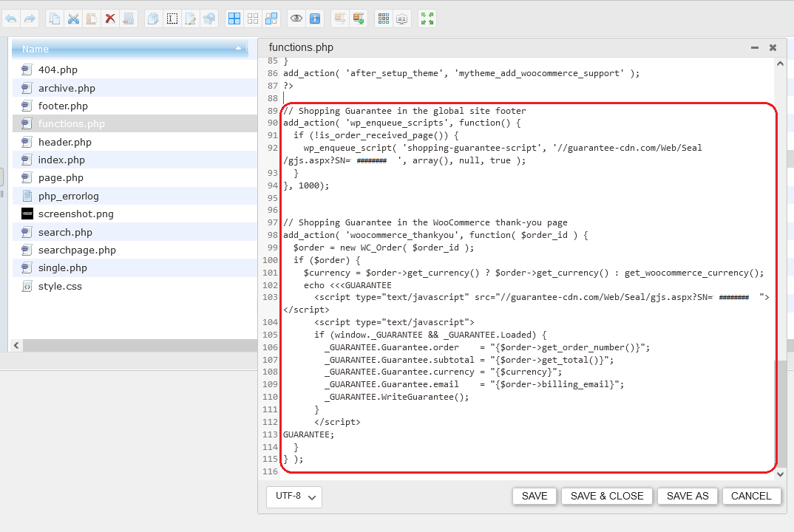794x532 pixels.
Task: Click the file list's left scroll arrow
Action: [16, 345]
